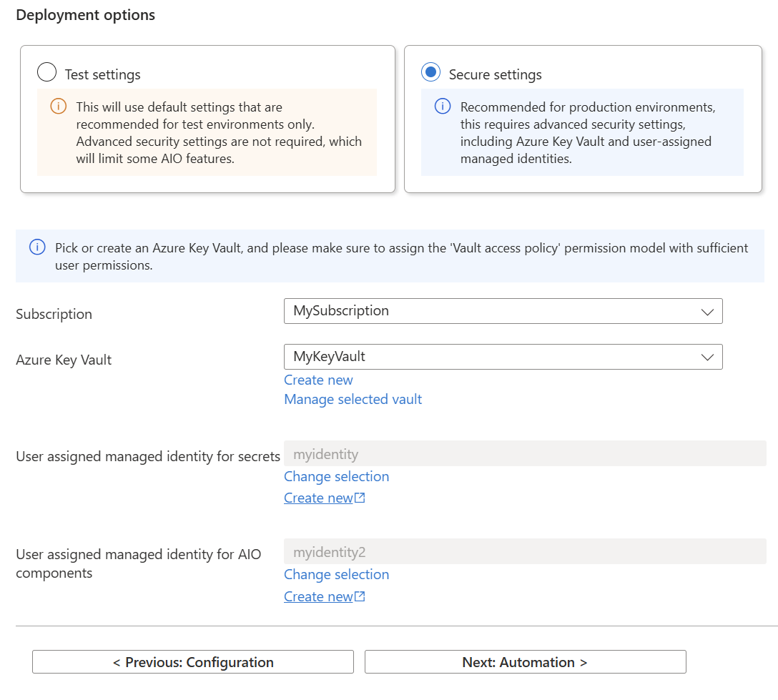Click the external link icon on AIO Create new
This screenshot has width=778, height=700.
(361, 595)
